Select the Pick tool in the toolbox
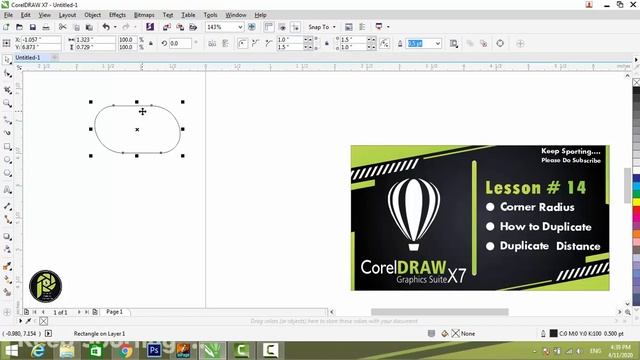Image resolution: width=640 pixels, height=360 pixels. [7, 60]
